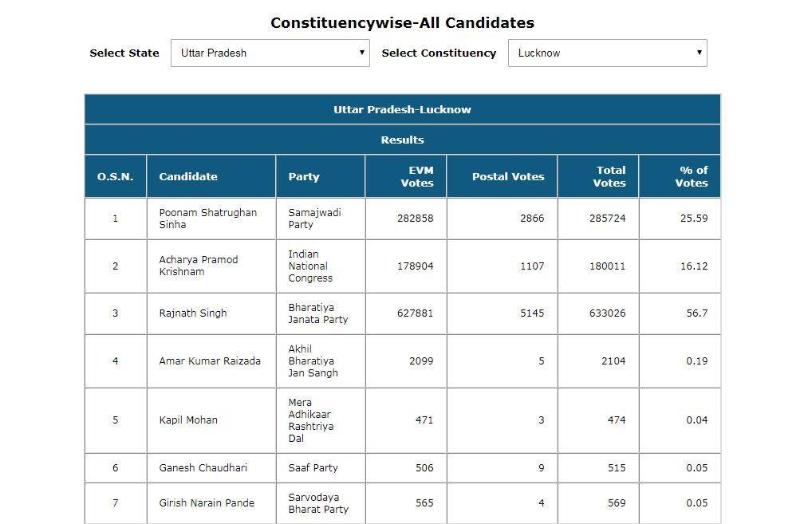Viewport: 812px width, 524px height.
Task: Click the Party column header
Action: [304, 176]
